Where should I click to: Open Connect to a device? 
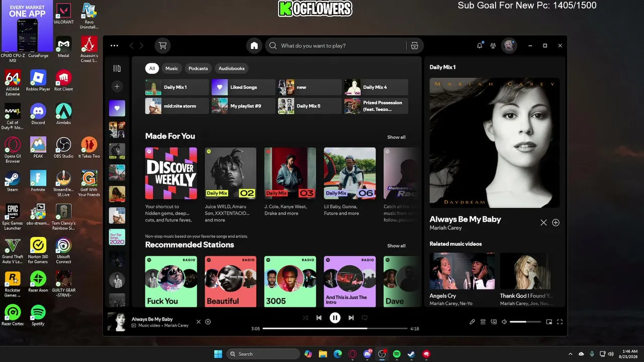494,322
